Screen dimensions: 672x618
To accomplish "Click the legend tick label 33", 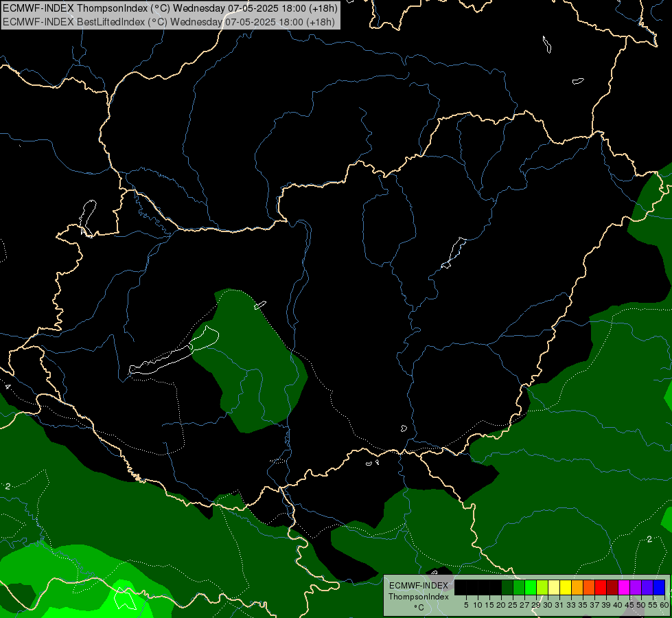I will tap(571, 605).
